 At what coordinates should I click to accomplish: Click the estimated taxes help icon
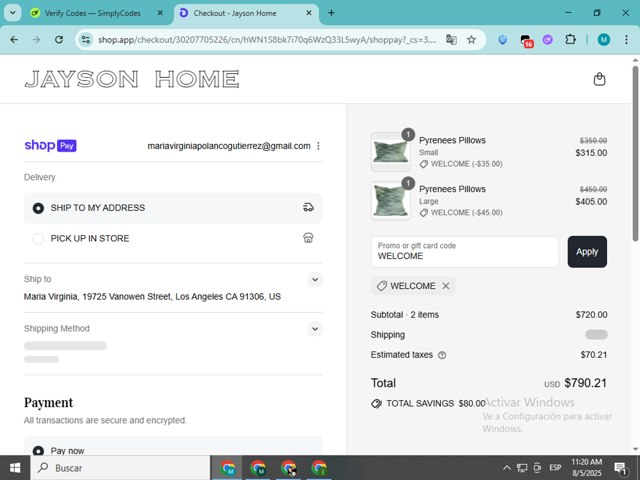(x=442, y=355)
